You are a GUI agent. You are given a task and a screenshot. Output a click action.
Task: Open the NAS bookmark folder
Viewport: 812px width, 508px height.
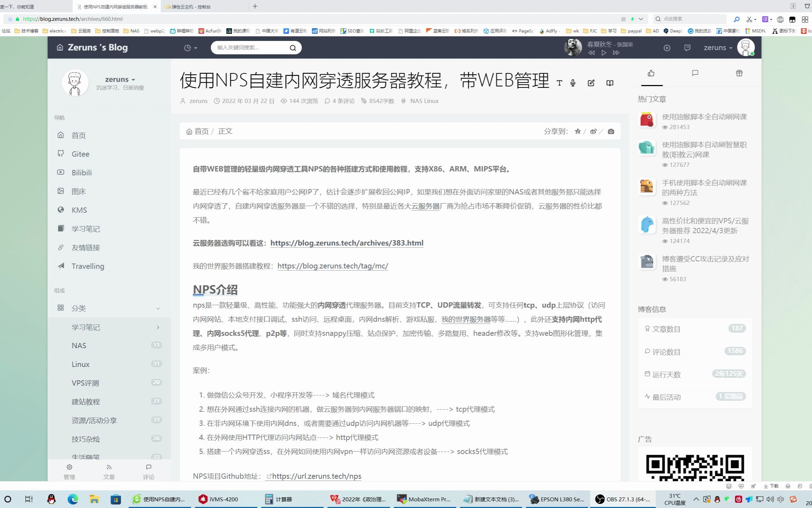click(131, 31)
